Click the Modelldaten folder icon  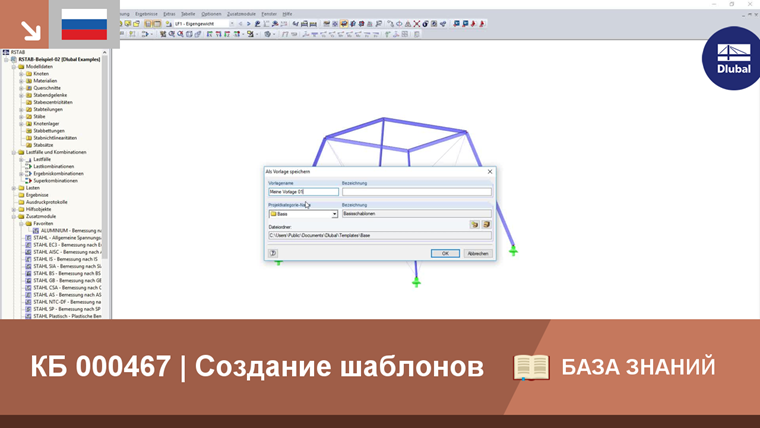21,66
